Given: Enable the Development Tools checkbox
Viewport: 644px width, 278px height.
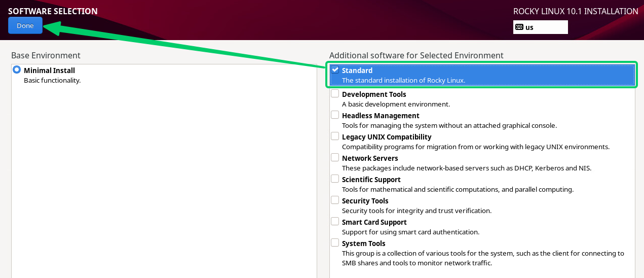Looking at the screenshot, I should coord(335,94).
